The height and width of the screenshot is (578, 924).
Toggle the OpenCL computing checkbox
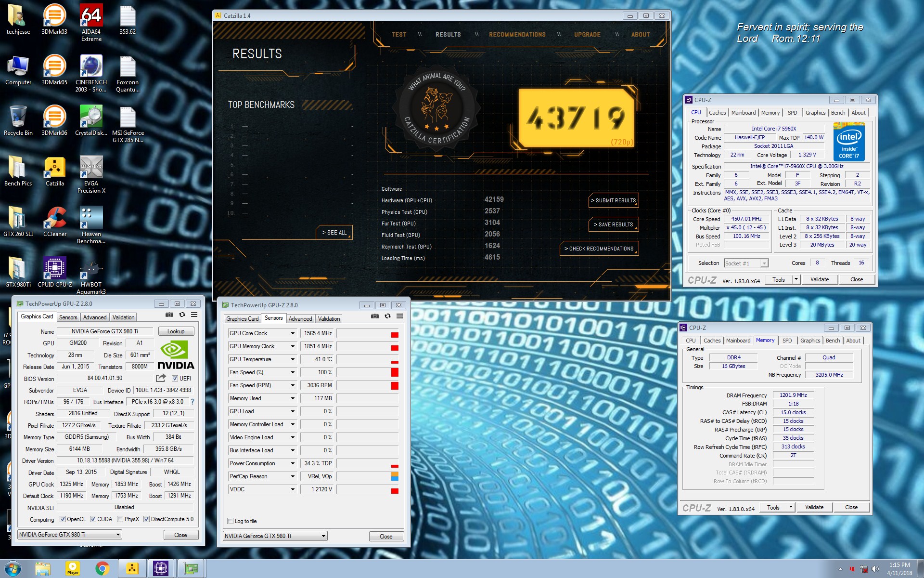63,519
